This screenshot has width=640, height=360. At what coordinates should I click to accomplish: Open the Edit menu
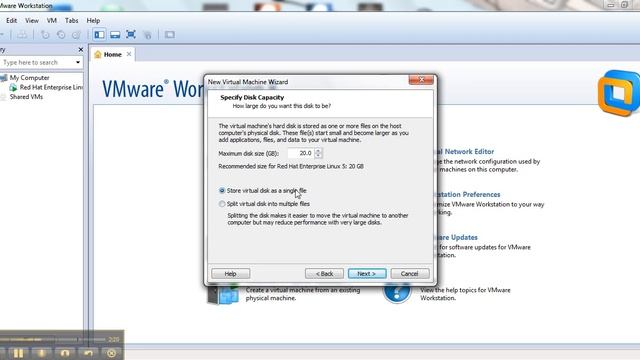[x=11, y=20]
